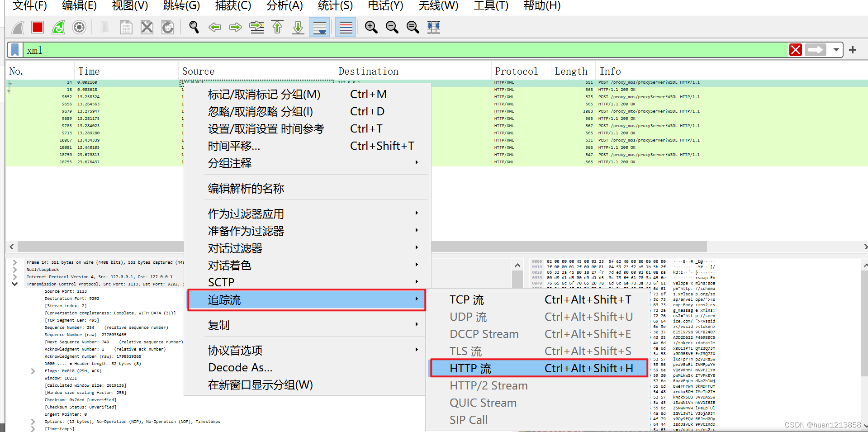Sort by the Length column header
The image size is (868, 432).
pyautogui.click(x=573, y=71)
